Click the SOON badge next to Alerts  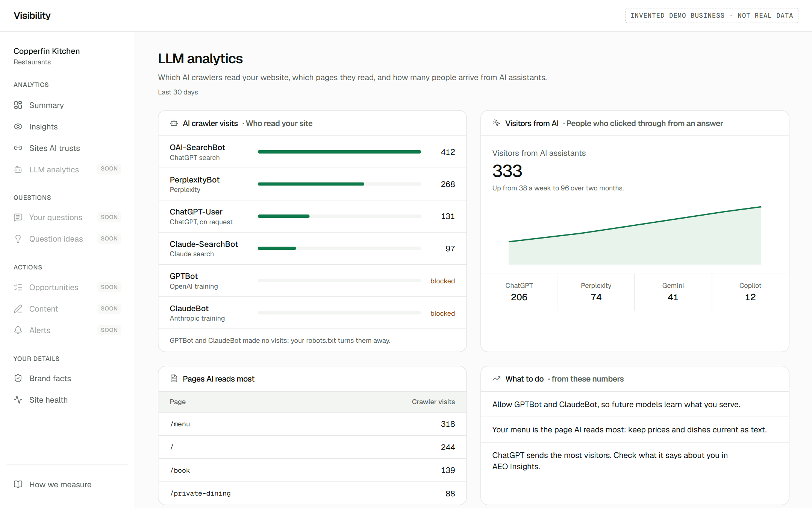tap(109, 330)
